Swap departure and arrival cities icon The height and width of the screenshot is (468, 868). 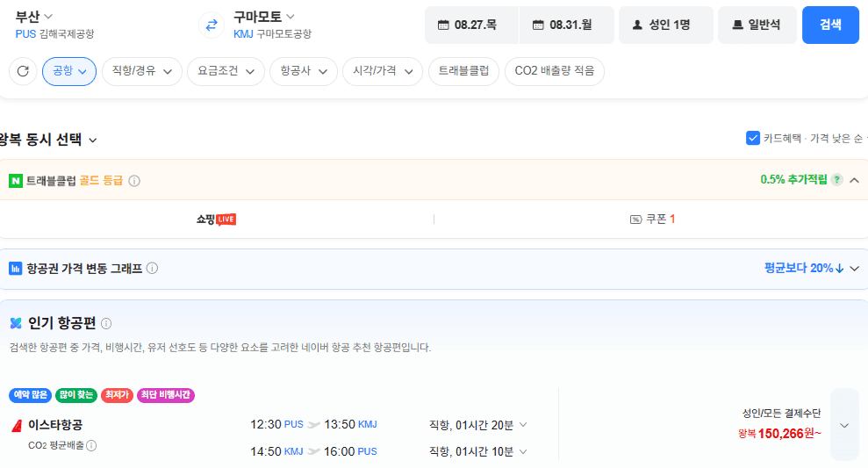212,25
